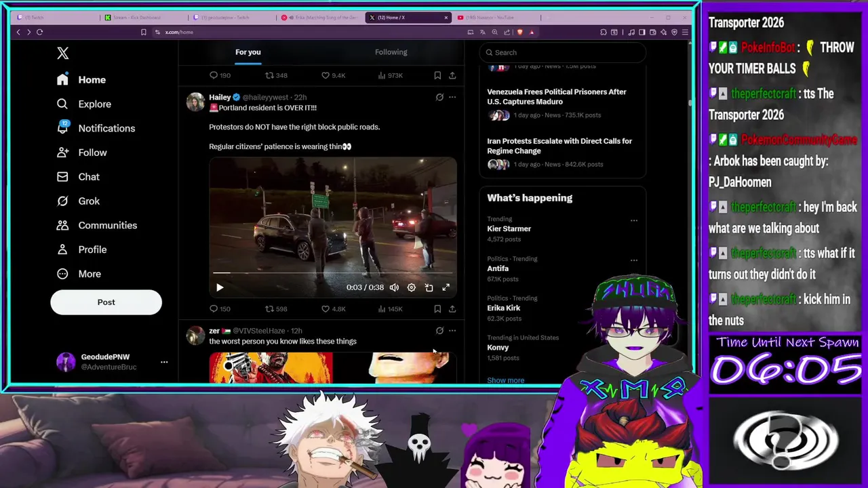Open more options for Antifa trend
This screenshot has height=488, width=868.
click(634, 260)
